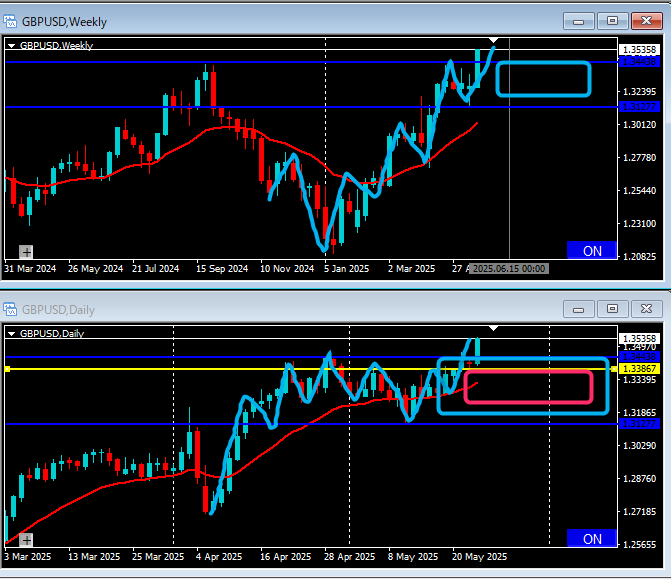Click the 1.28760 price on Daily scale

639,479
